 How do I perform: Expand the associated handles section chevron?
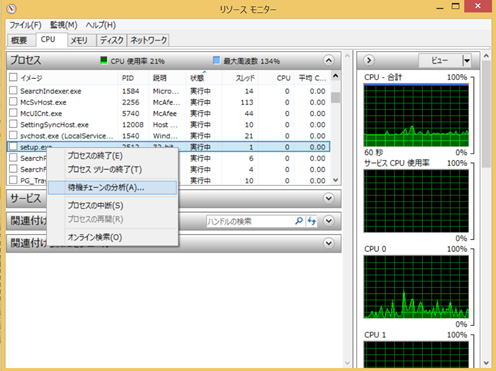(328, 221)
